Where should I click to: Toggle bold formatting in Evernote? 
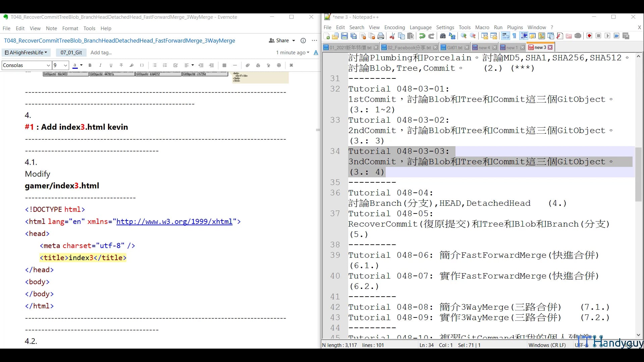click(90, 65)
